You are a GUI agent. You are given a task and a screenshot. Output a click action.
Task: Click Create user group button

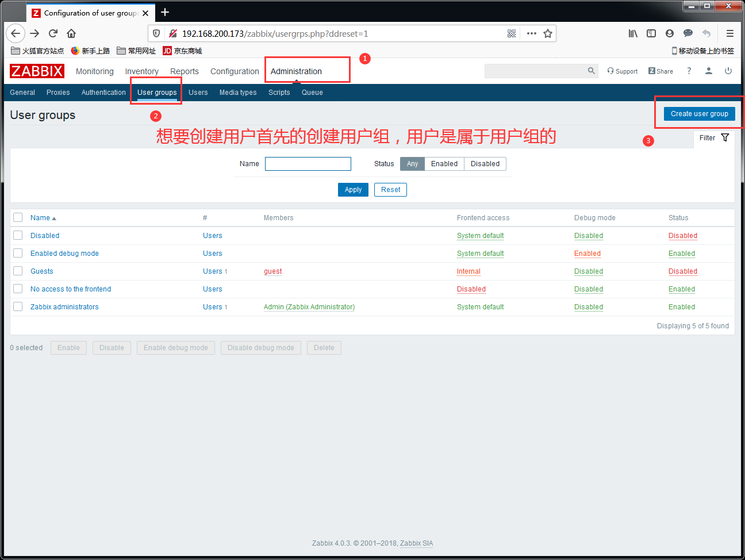[x=699, y=114]
